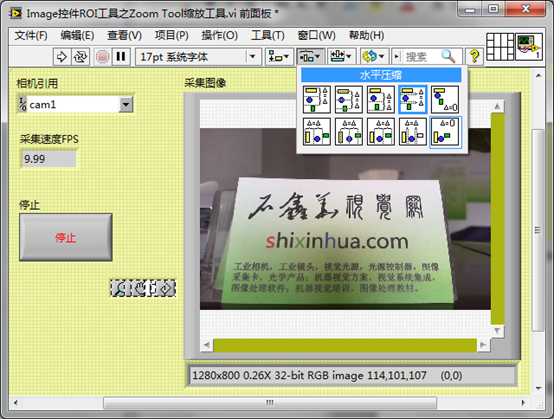This screenshot has width=554, height=419.
Task: Select vertical compress Δ=0 icon
Action: [445, 99]
